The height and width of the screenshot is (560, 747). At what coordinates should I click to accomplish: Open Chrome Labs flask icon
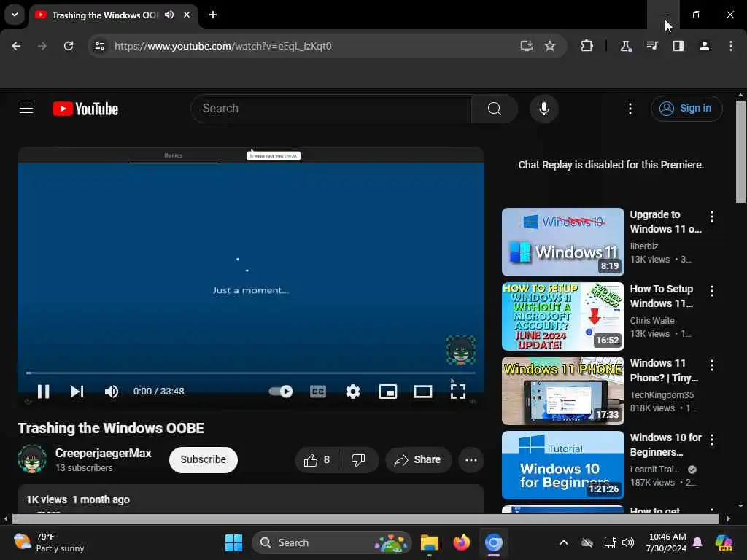click(x=625, y=46)
